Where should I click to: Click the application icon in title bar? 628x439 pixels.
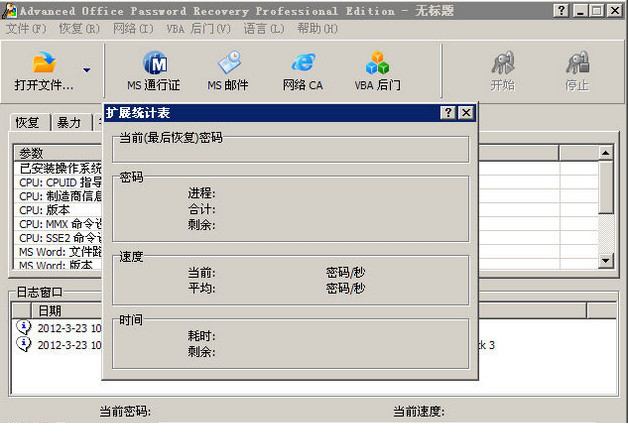10,11
